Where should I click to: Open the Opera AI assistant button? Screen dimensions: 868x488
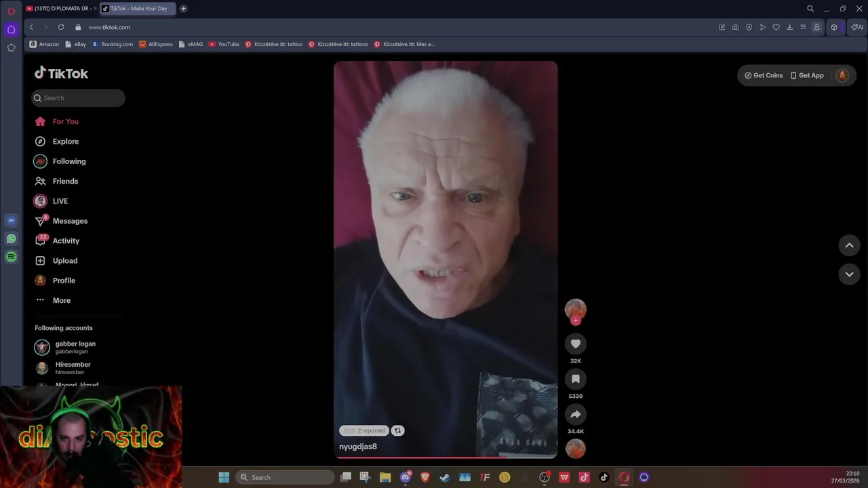click(x=858, y=27)
